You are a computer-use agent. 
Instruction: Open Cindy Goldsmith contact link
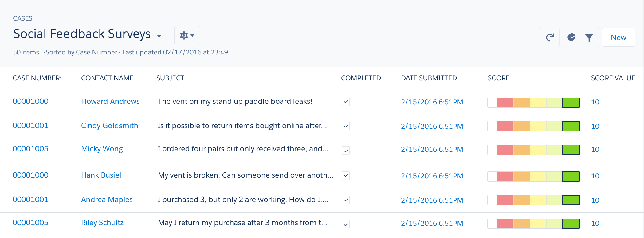[109, 126]
